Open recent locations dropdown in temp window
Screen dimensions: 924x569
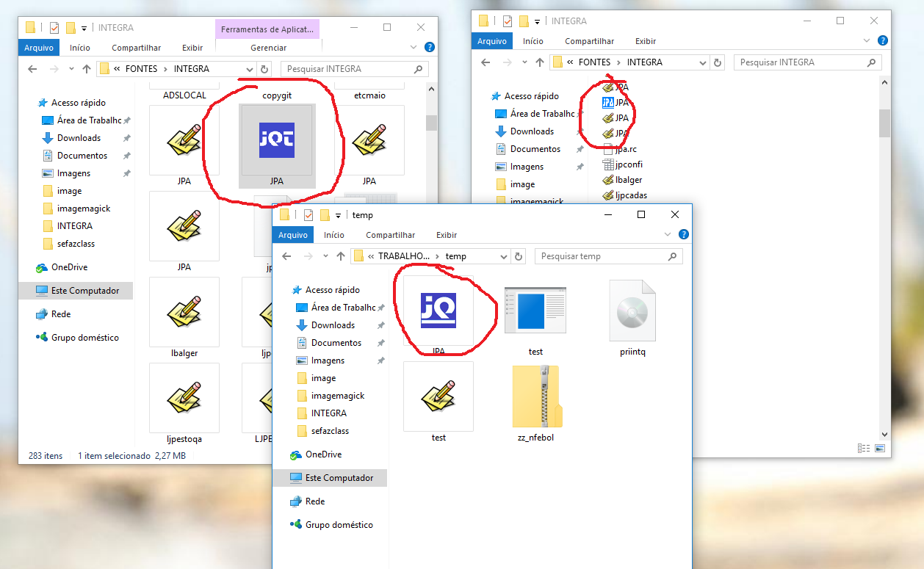(326, 256)
